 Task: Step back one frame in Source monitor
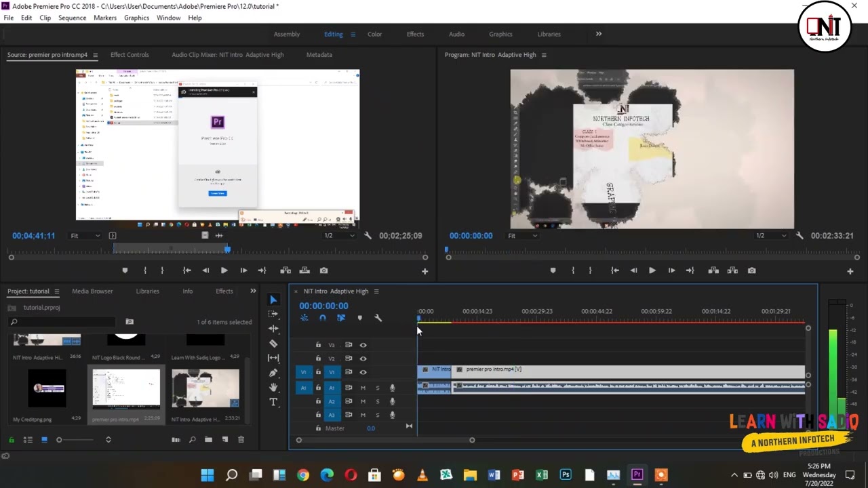(205, 270)
